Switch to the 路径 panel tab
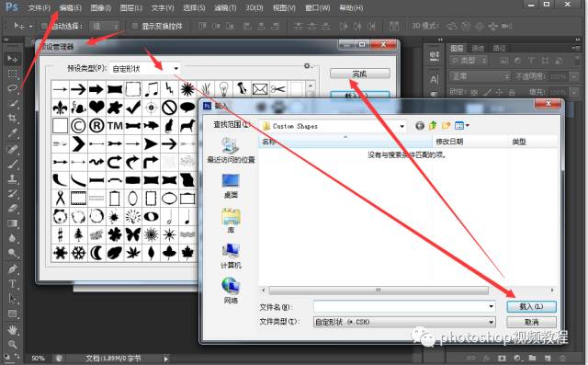Image resolution: width=588 pixels, height=365 pixels. pyautogui.click(x=499, y=48)
